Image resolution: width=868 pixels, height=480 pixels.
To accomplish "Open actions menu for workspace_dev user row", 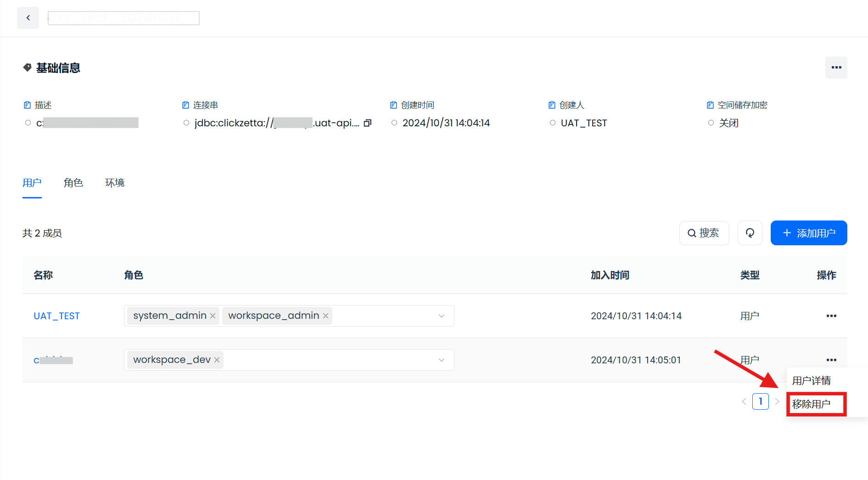I will pyautogui.click(x=831, y=360).
